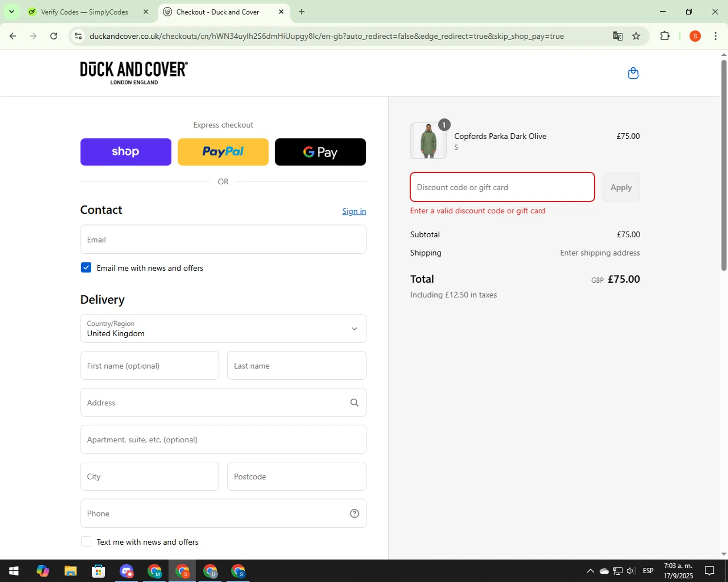Viewport: 728px width, 582px height.
Task: Check Text me with news and offers
Action: pyautogui.click(x=86, y=542)
